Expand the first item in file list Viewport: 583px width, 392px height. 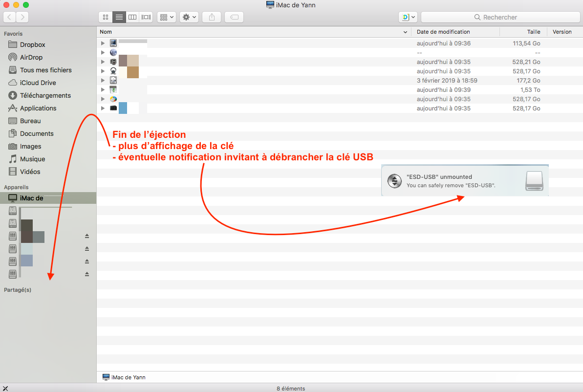(103, 43)
